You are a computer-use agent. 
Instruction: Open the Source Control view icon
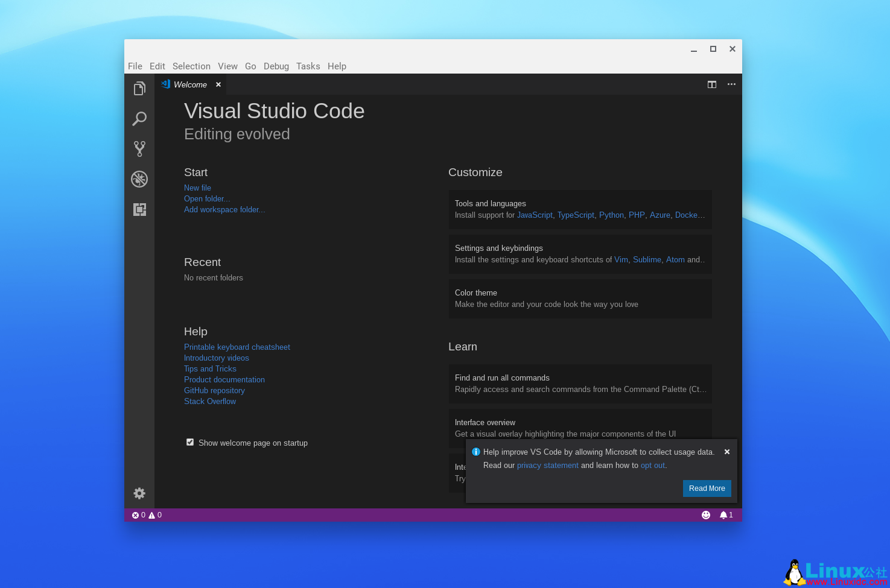(x=139, y=149)
